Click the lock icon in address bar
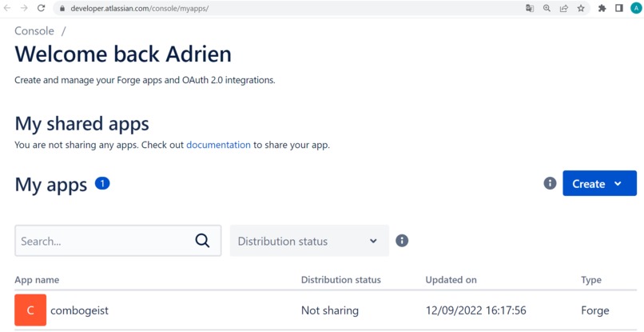This screenshot has height=332, width=644. [62, 8]
